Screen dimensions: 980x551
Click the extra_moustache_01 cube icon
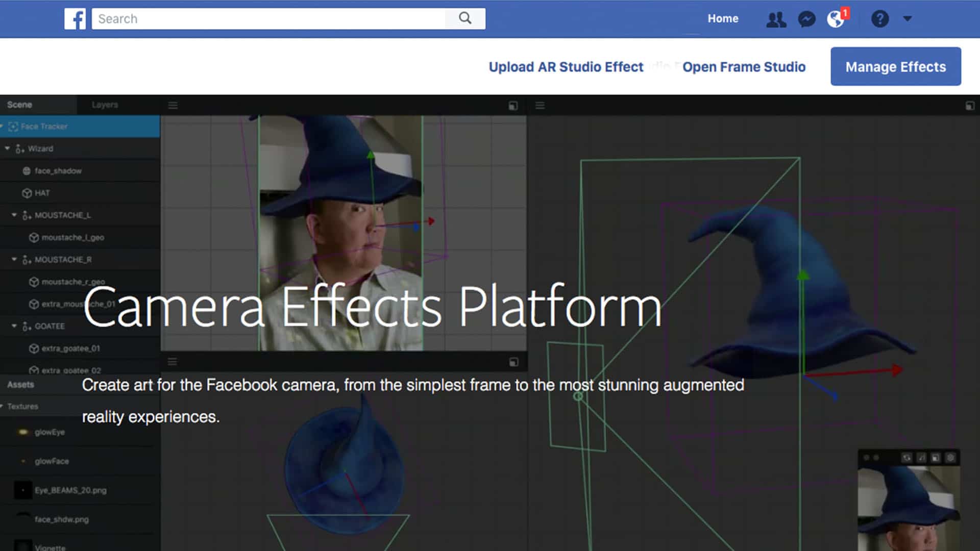(x=34, y=304)
